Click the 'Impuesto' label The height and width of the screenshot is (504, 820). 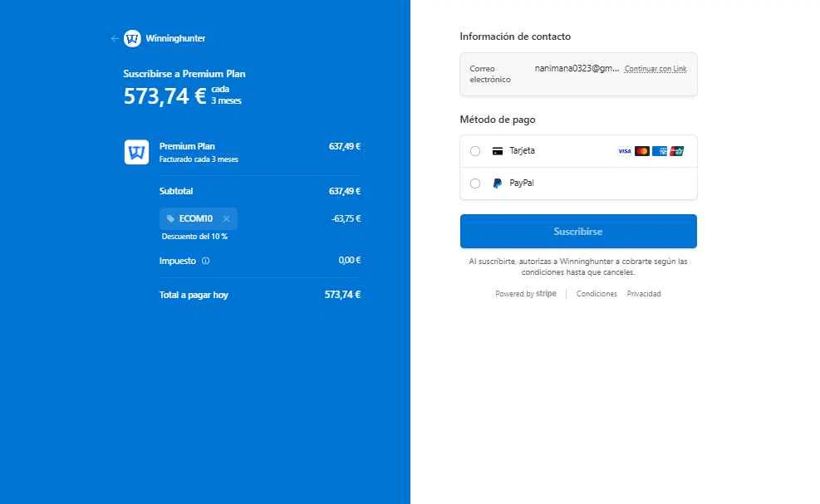coord(177,261)
